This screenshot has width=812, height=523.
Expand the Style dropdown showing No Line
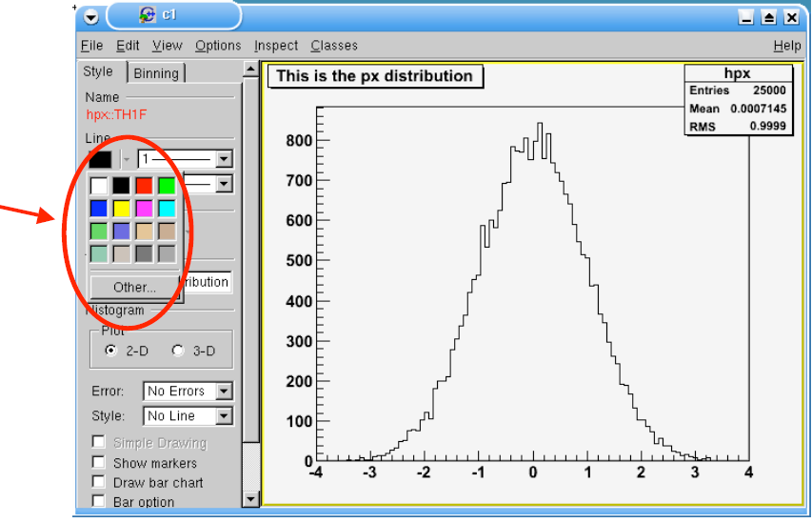pos(224,415)
